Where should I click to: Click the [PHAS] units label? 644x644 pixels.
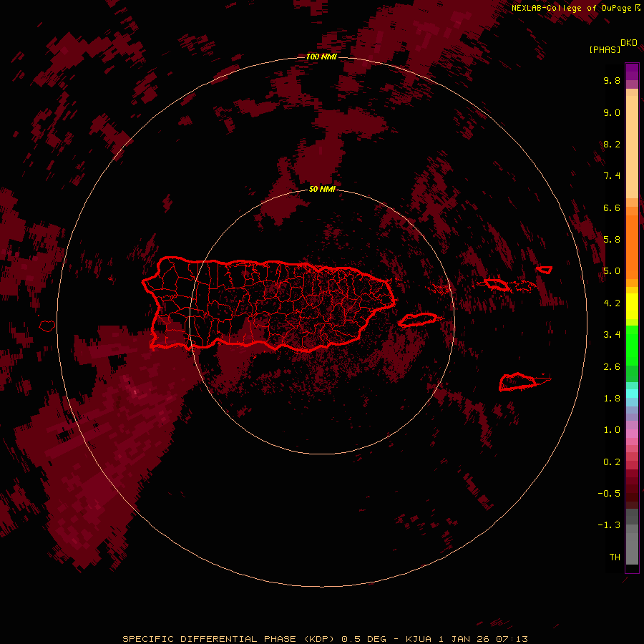tap(605, 49)
